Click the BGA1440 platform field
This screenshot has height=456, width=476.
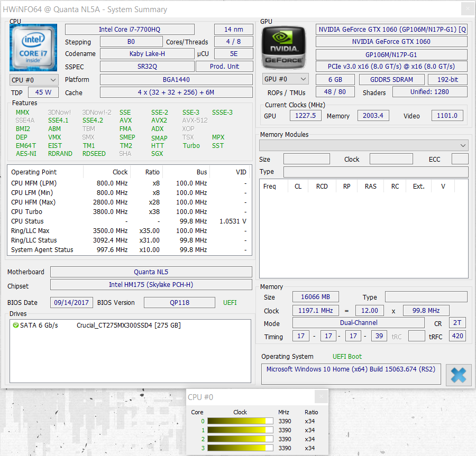(x=176, y=80)
